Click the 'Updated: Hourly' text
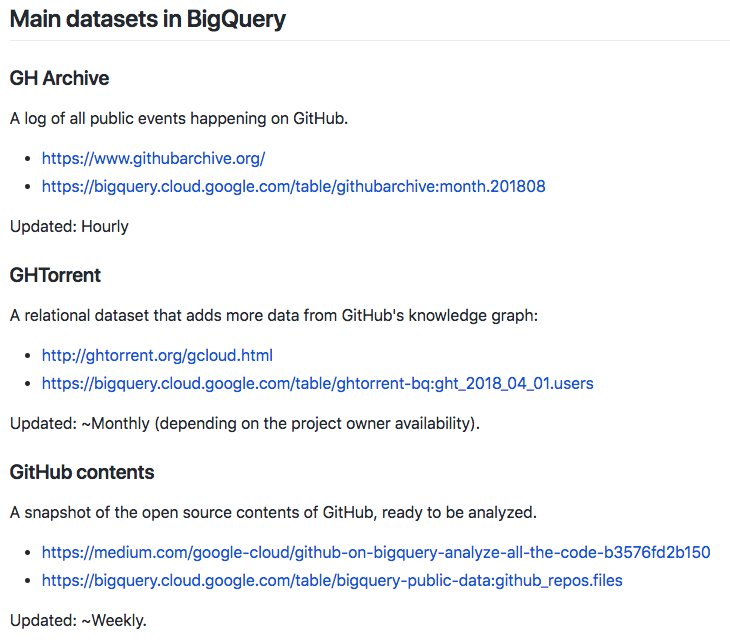730x644 pixels. [x=69, y=227]
